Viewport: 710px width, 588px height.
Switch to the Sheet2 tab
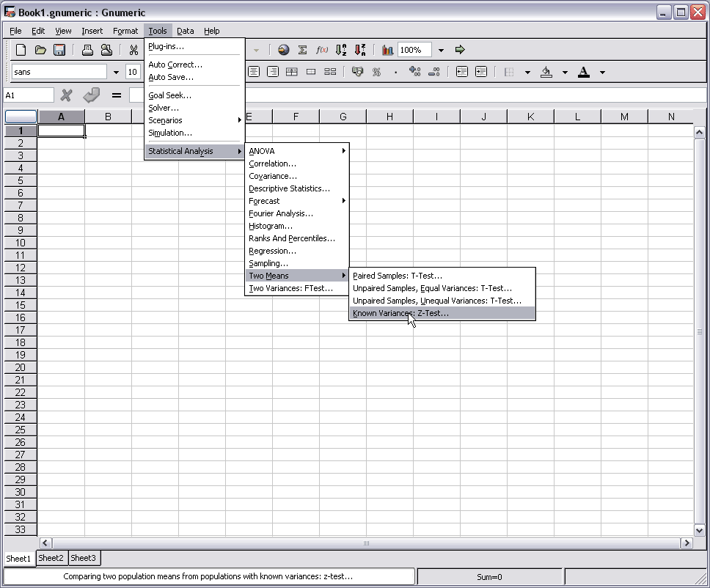[x=51, y=558]
